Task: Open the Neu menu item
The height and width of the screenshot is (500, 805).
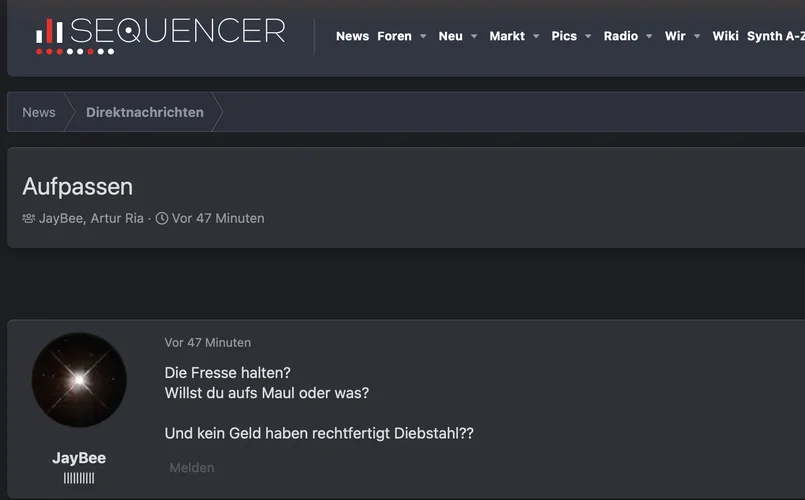Action: point(450,36)
